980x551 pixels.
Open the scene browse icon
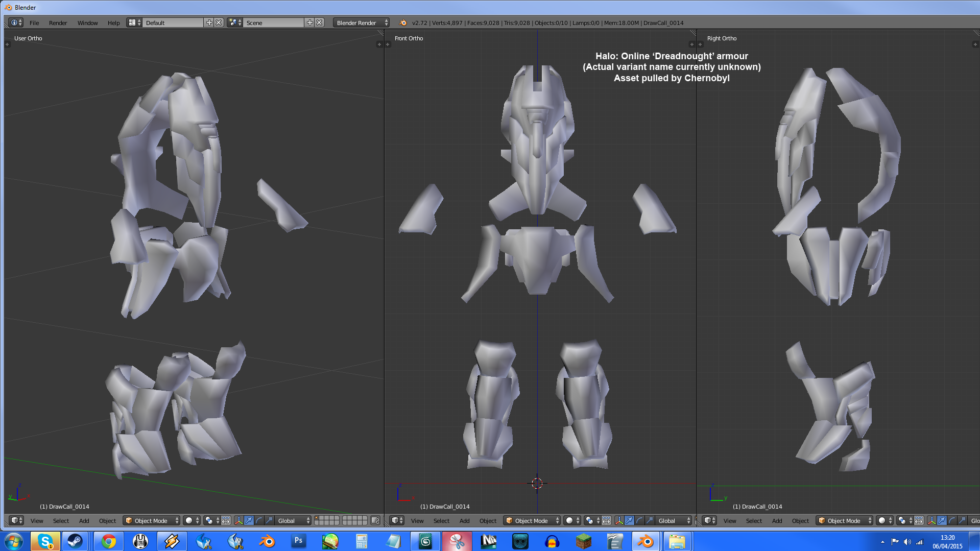235,22
